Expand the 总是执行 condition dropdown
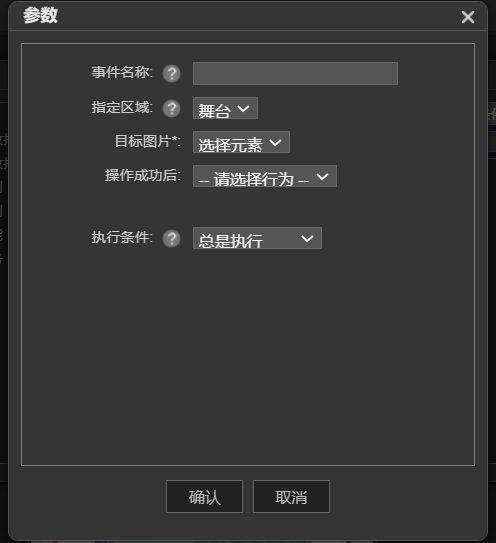 click(x=257, y=238)
